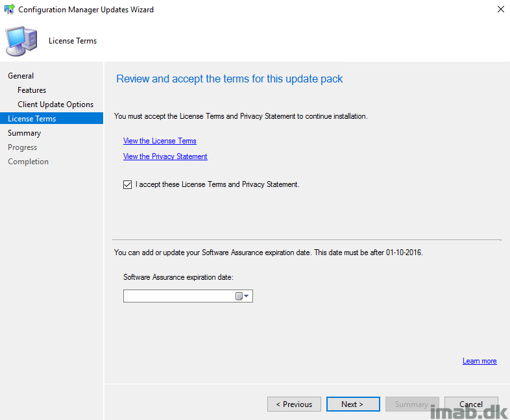Select the Completion step in sidebar
The height and width of the screenshot is (420, 510).
(x=29, y=162)
